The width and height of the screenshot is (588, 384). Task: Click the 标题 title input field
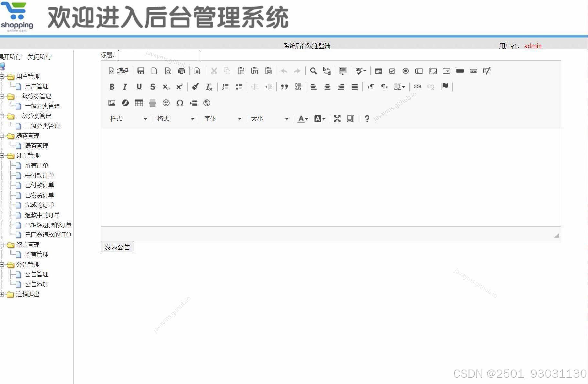[159, 55]
